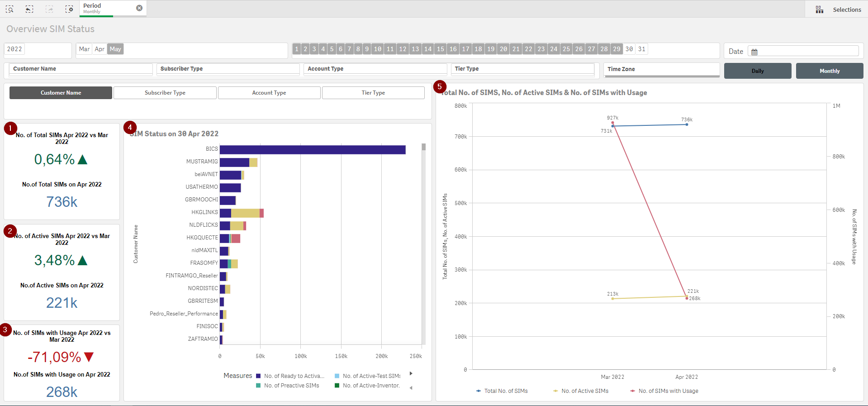Switch to Daily period view
This screenshot has height=406, width=868.
(757, 71)
